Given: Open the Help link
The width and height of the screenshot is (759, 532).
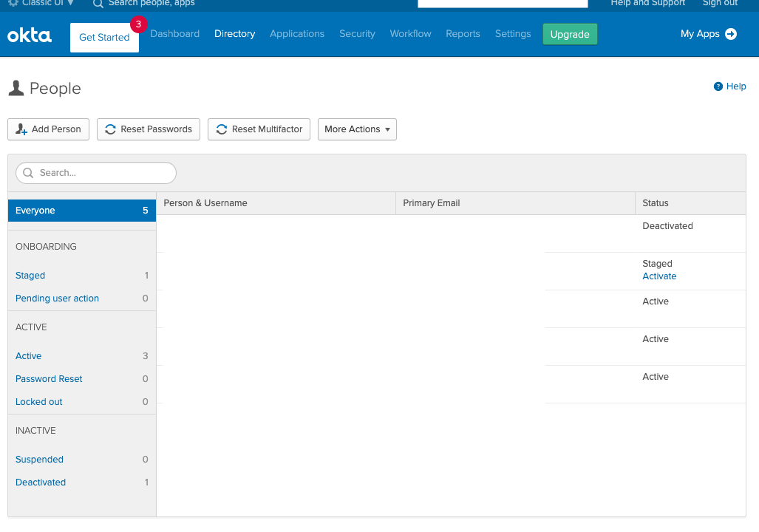Looking at the screenshot, I should click(x=736, y=86).
